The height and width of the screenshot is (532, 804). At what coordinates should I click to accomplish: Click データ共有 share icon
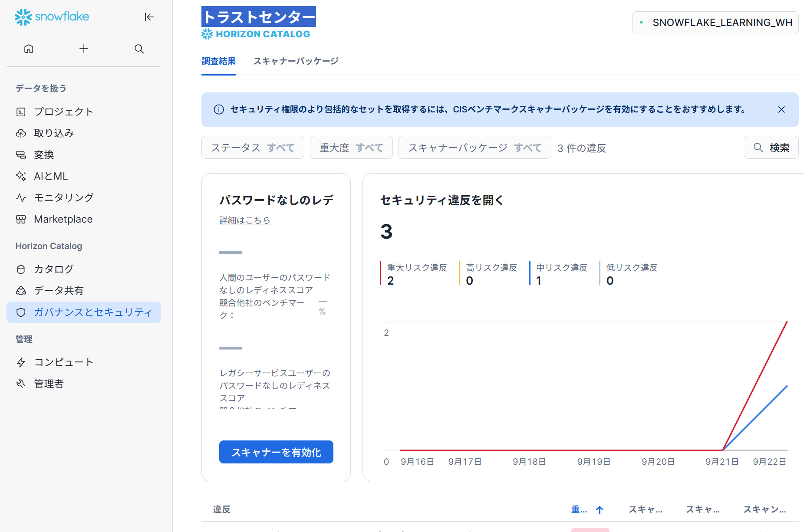(x=21, y=291)
